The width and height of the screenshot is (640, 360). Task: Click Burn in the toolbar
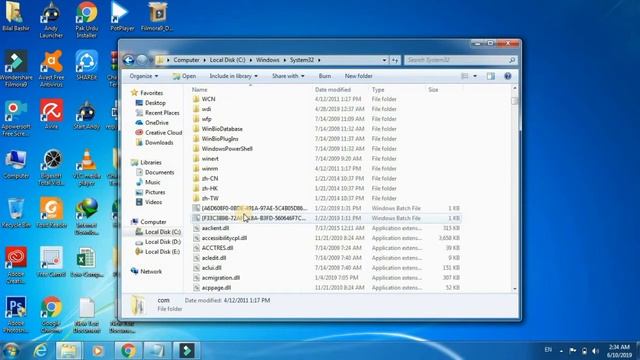(324, 76)
